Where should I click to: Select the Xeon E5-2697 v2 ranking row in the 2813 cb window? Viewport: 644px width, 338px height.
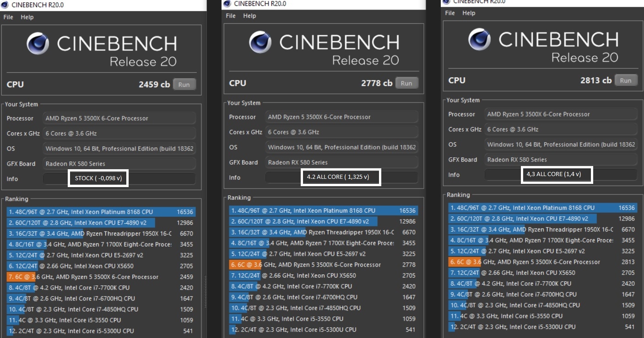coord(542,251)
